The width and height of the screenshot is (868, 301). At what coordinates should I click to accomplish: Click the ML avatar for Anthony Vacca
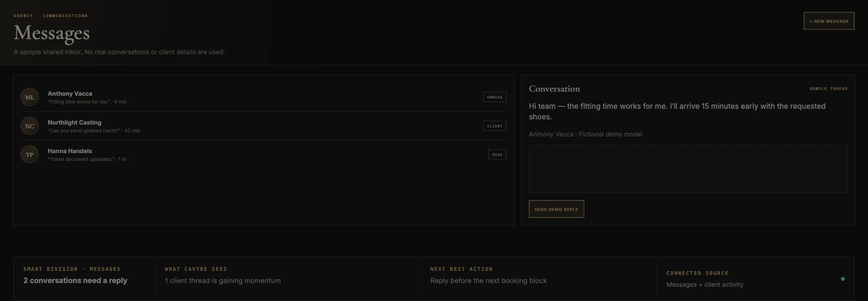pyautogui.click(x=30, y=97)
